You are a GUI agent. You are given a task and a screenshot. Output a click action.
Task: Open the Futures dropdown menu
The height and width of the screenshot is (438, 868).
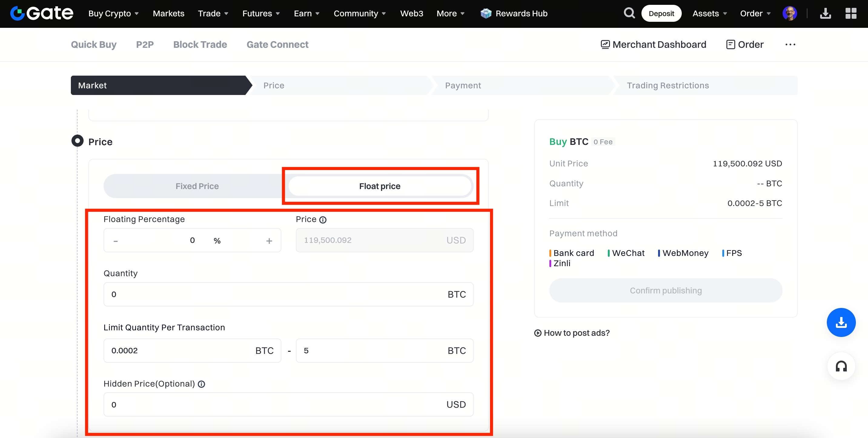point(261,14)
